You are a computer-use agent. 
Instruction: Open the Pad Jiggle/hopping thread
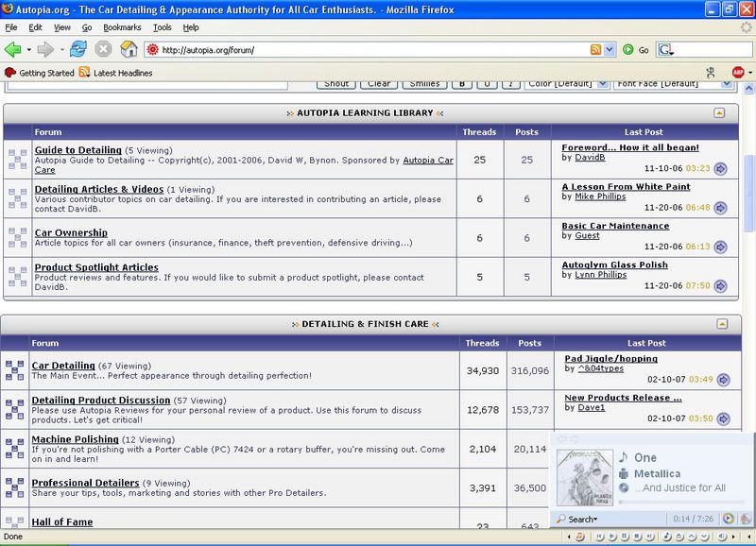point(610,358)
